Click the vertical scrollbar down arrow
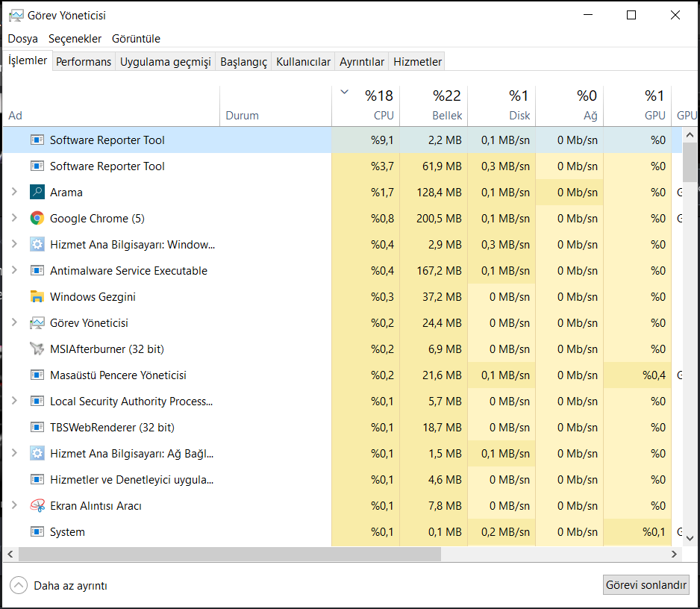700x609 pixels. [690, 538]
